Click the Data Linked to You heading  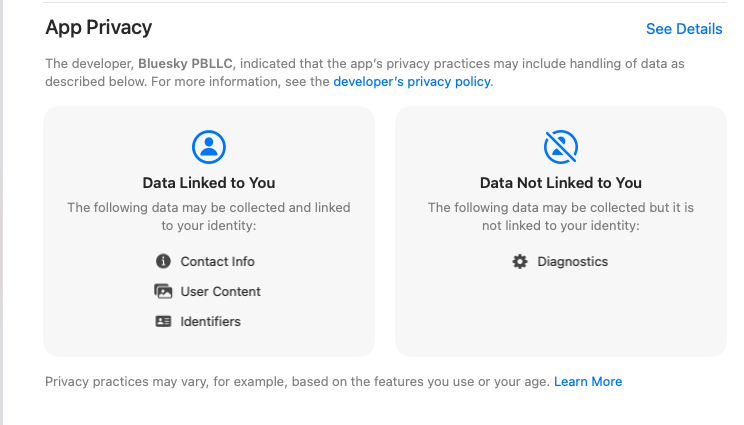pos(209,183)
